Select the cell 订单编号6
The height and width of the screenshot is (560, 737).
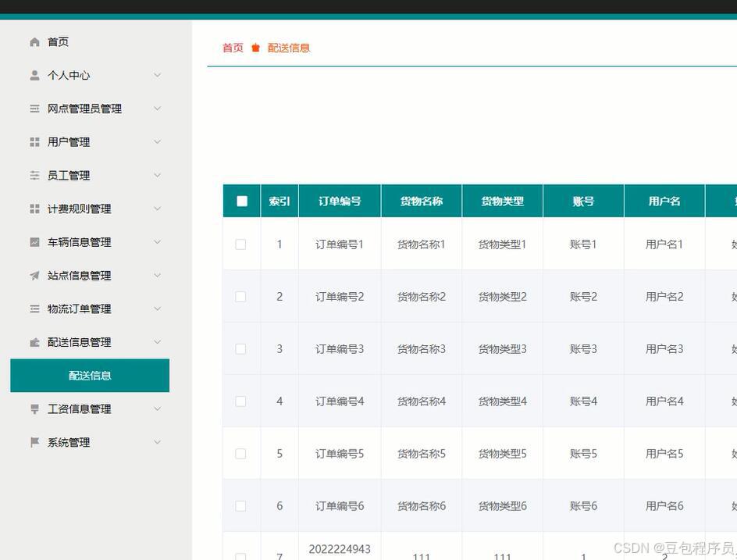coord(340,506)
